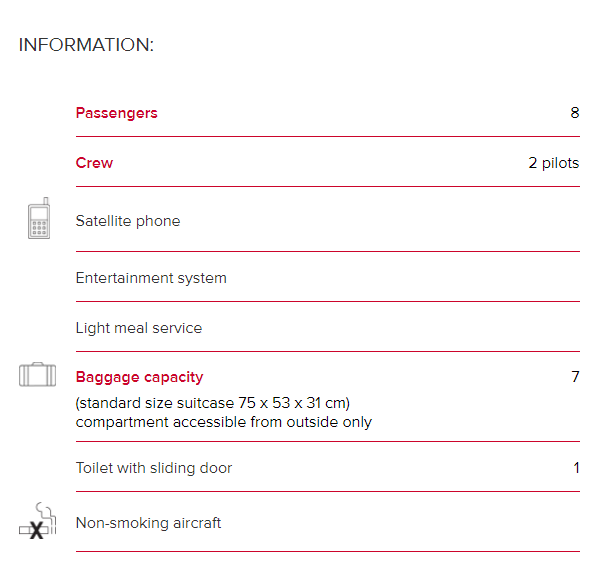Click the toilet count value 1
The height and width of the screenshot is (580, 606).
pos(576,468)
